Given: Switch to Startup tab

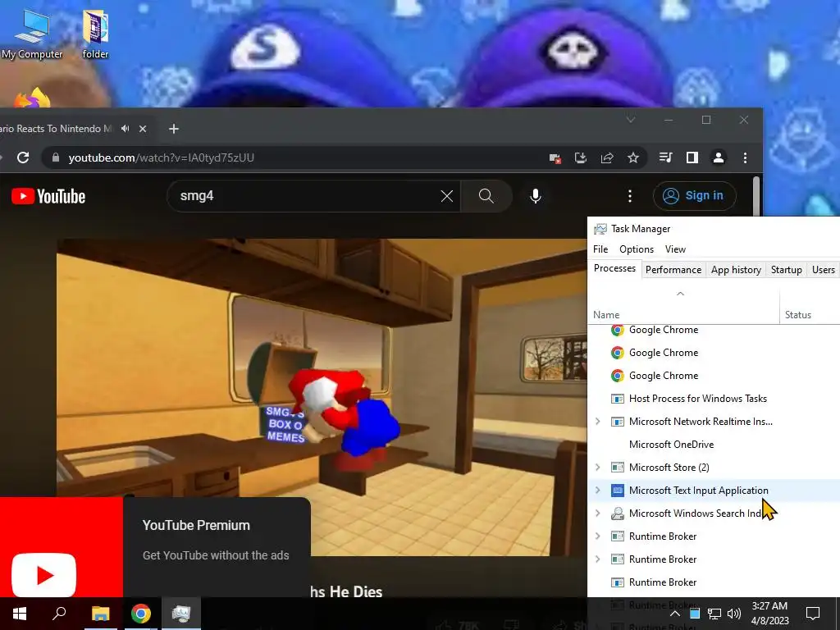Looking at the screenshot, I should click(787, 269).
